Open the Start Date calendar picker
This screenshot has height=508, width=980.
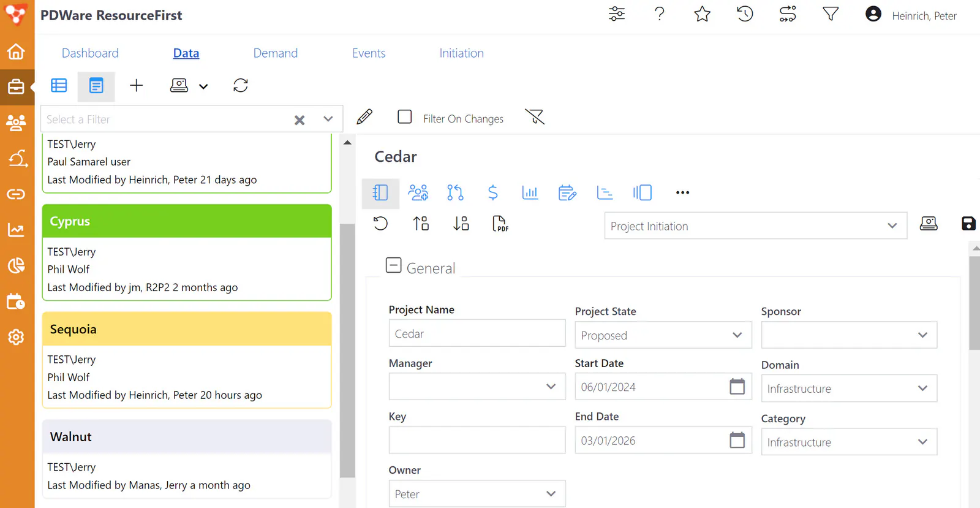click(737, 387)
